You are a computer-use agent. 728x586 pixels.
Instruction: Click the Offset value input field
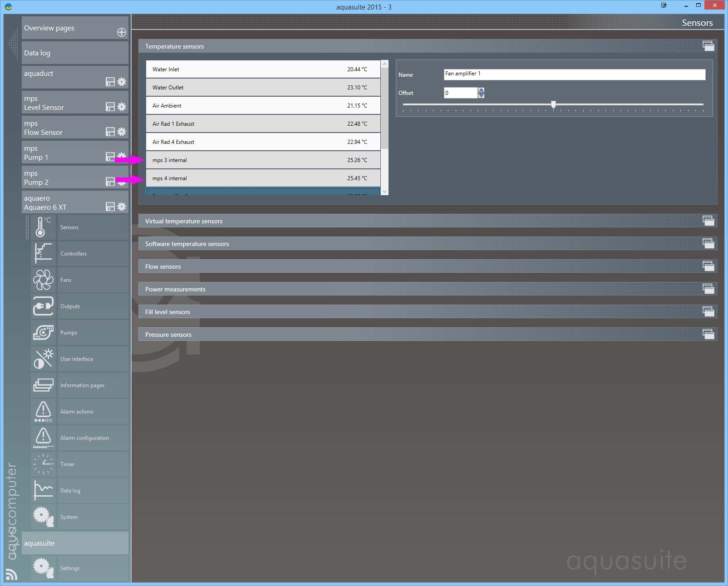coord(461,93)
